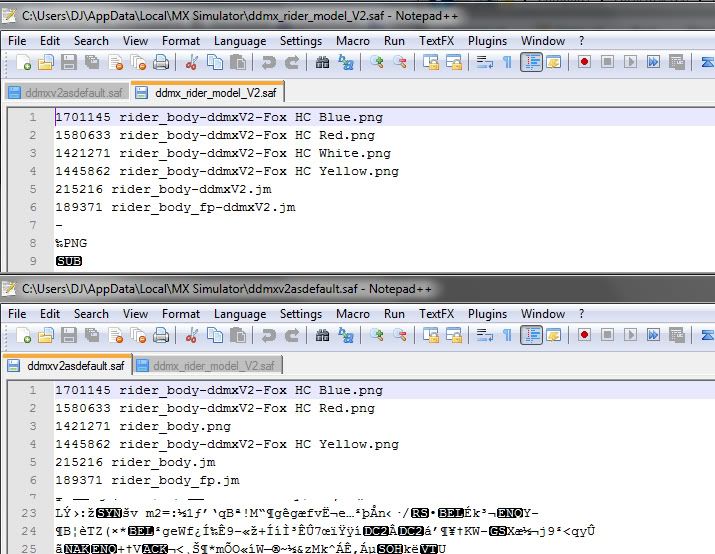Open the TextFX menu in the top window
Image resolution: width=715 pixels, height=554 pixels.
436,41
